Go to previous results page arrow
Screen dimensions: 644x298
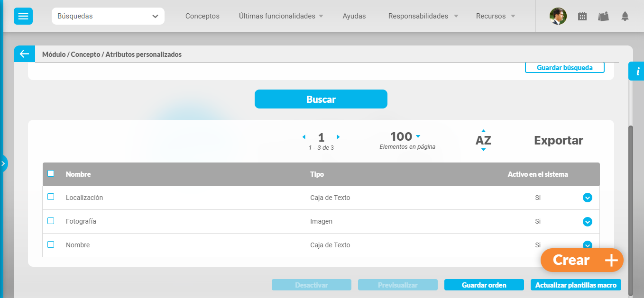[x=304, y=137]
